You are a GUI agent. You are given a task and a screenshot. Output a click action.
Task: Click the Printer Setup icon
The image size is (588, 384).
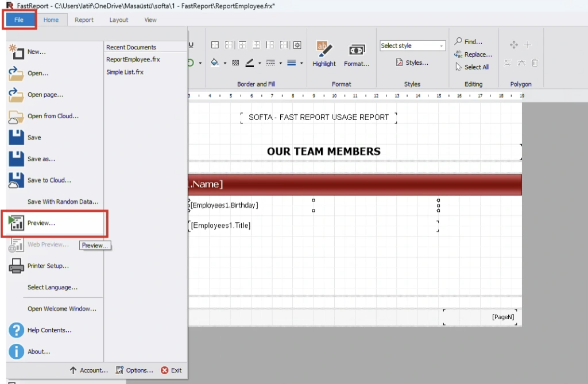point(15,265)
